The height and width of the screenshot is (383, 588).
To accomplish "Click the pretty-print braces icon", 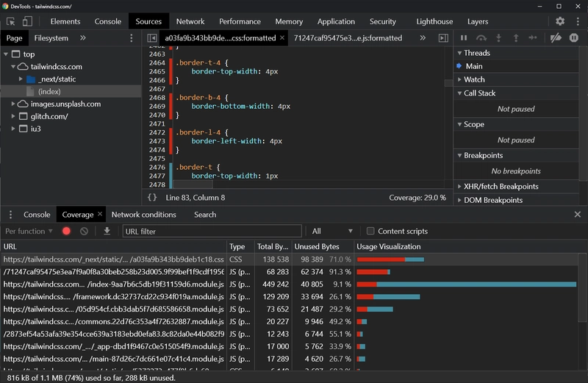I will [x=152, y=197].
